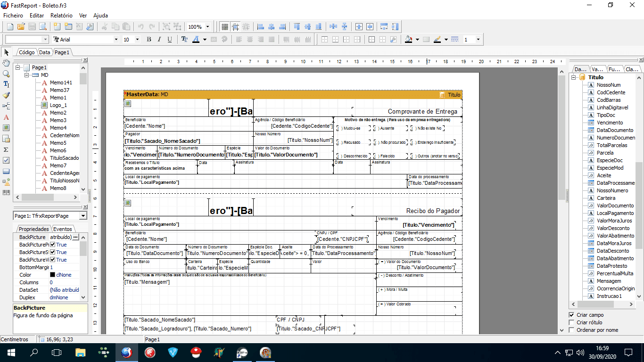This screenshot has width=644, height=362.
Task: Select the Zoom magnifier tool
Action: [7, 74]
